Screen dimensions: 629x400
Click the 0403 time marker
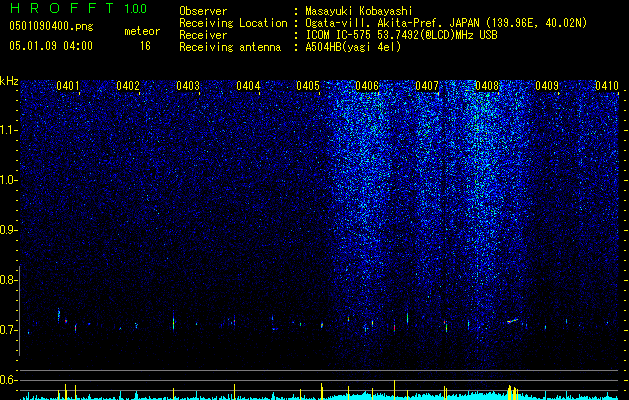coord(188,86)
